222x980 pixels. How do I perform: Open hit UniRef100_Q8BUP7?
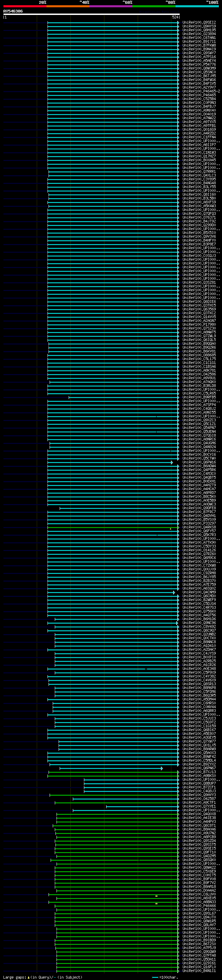tap(199, 783)
